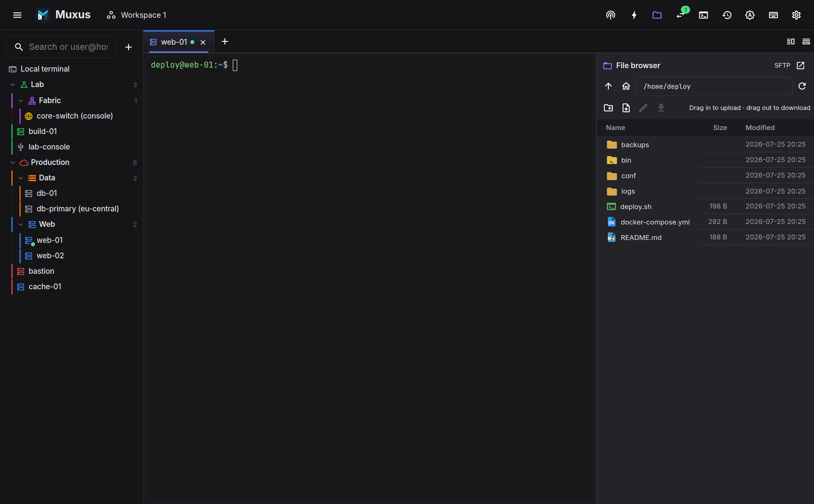This screenshot has height=504, width=814.
Task: Sort files by Size column
Action: [x=720, y=128]
